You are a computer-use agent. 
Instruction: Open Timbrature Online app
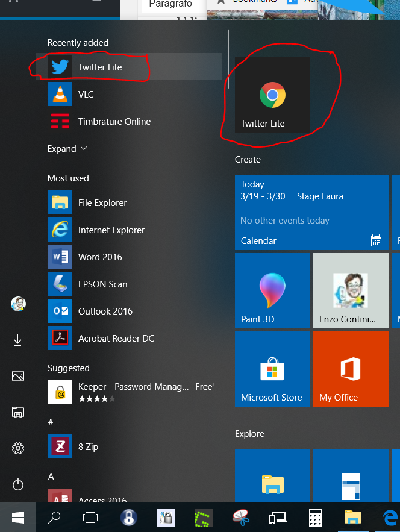tap(114, 122)
